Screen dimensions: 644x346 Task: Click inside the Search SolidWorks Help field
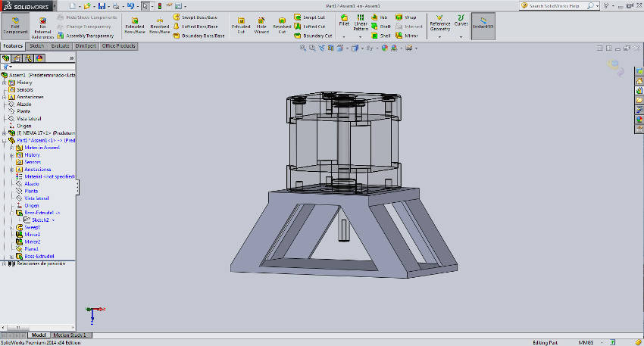(x=556, y=6)
